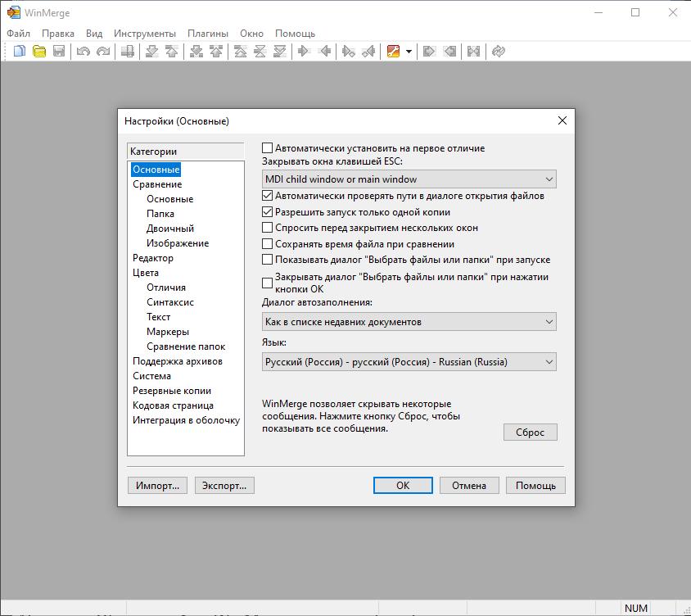Click the Save diskette toolbar icon
The image size is (691, 616).
(59, 52)
